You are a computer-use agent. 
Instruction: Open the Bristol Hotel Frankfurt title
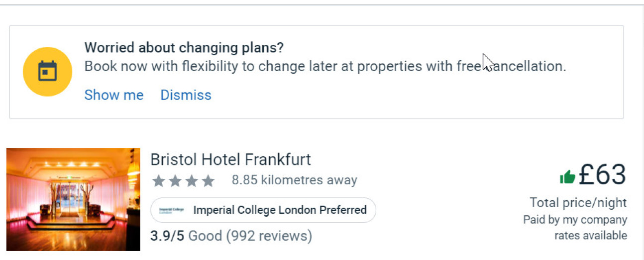(x=230, y=159)
